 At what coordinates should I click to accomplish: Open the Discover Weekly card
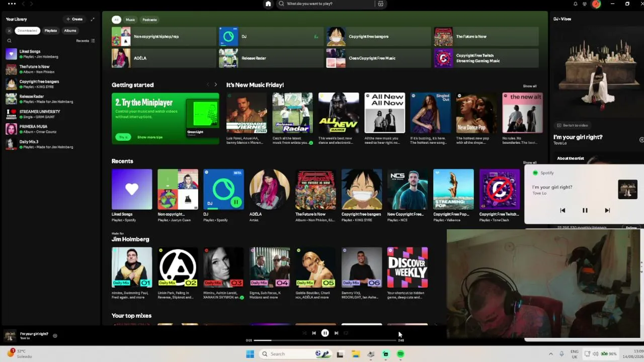[x=408, y=273]
